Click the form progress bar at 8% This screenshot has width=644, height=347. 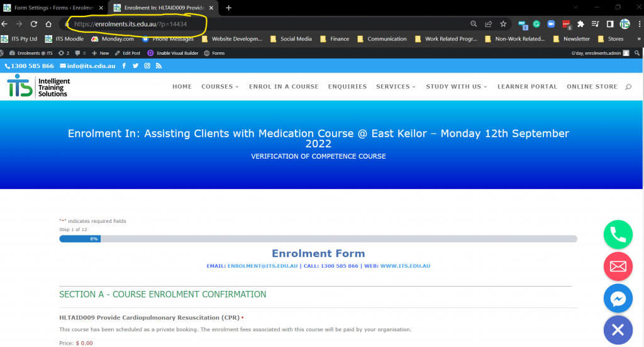(318, 239)
